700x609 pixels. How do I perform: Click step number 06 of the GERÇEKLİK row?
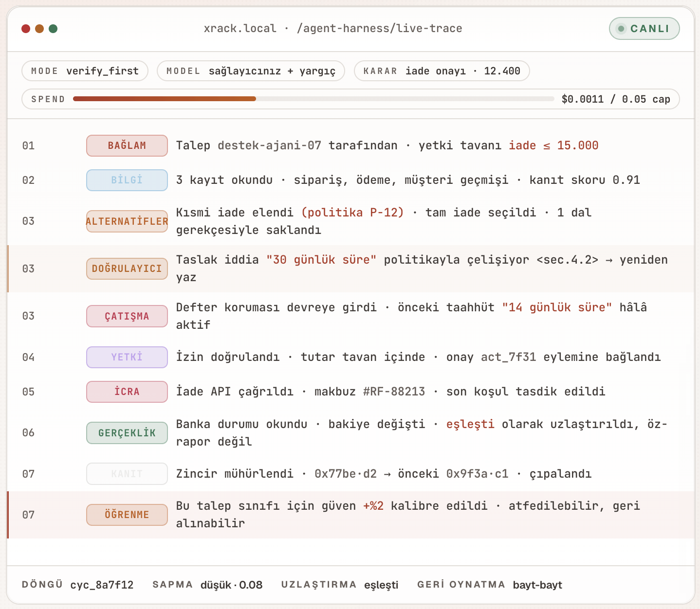pos(29,433)
